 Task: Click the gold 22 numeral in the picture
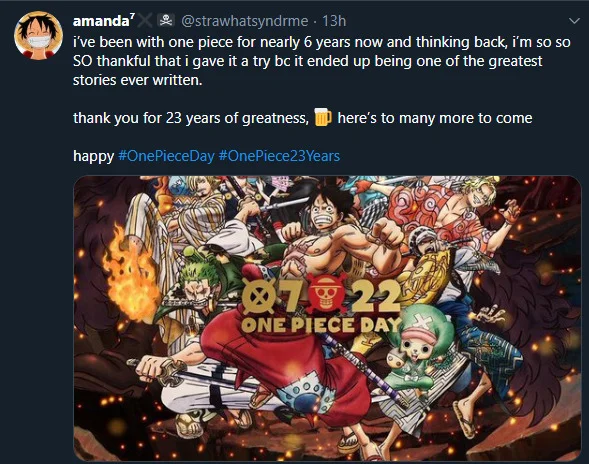click(x=372, y=296)
